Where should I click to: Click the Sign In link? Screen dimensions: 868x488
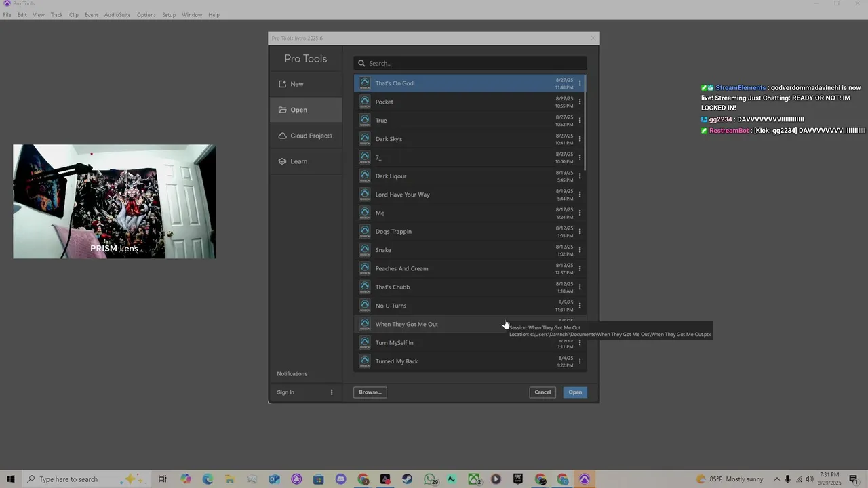(x=285, y=392)
